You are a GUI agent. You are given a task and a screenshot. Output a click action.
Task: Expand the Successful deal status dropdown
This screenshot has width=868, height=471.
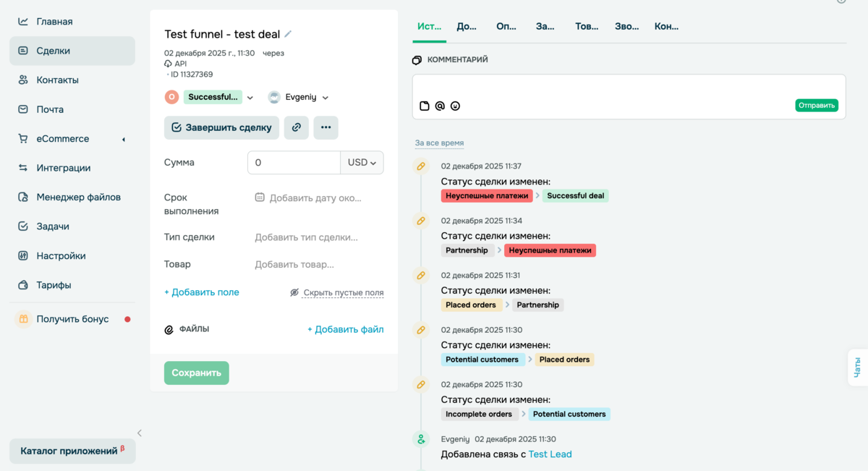[250, 98]
